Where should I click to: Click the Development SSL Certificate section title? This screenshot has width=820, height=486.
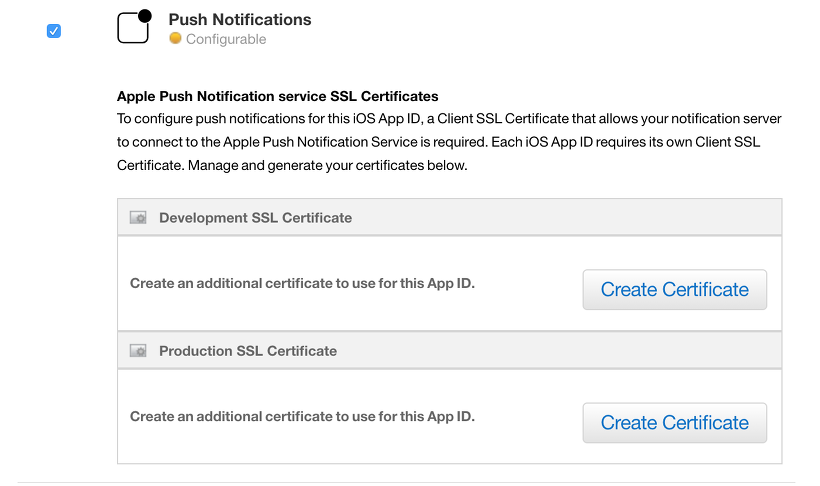255,218
